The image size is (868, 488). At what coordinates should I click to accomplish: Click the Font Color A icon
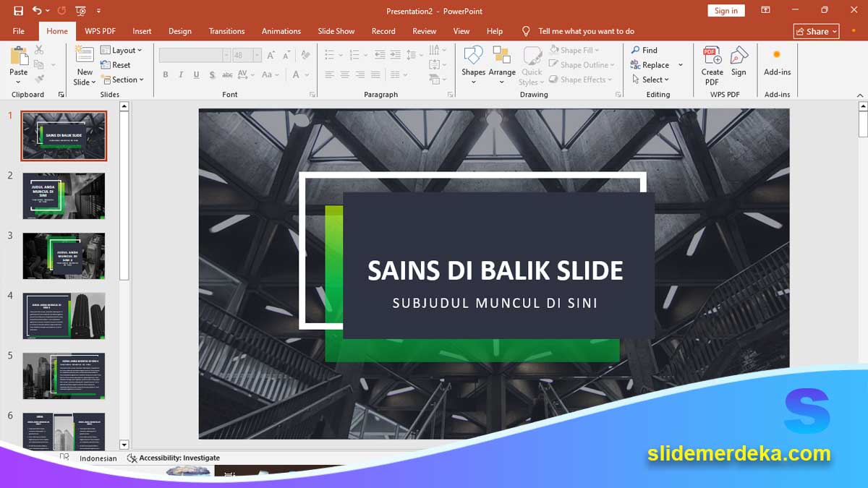pos(296,74)
